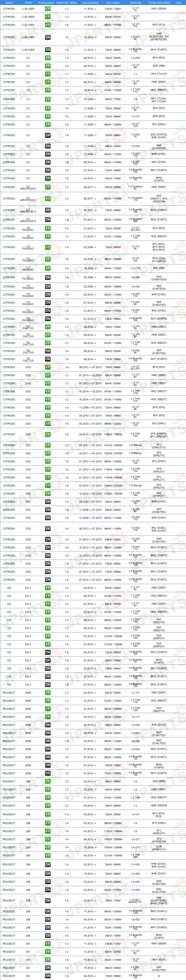Click the ON icon in C3 Aircross II BHZ (DV6FC) row
The height and width of the screenshot is (980, 186).
click(48, 219)
